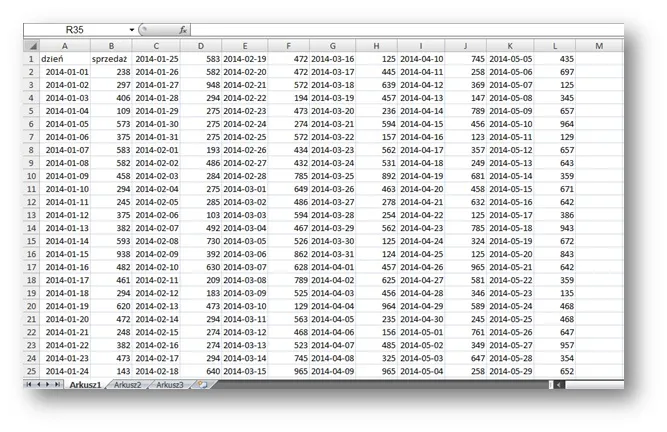This screenshot has width=667, height=432.
Task: Select column A header
Action: (65, 46)
